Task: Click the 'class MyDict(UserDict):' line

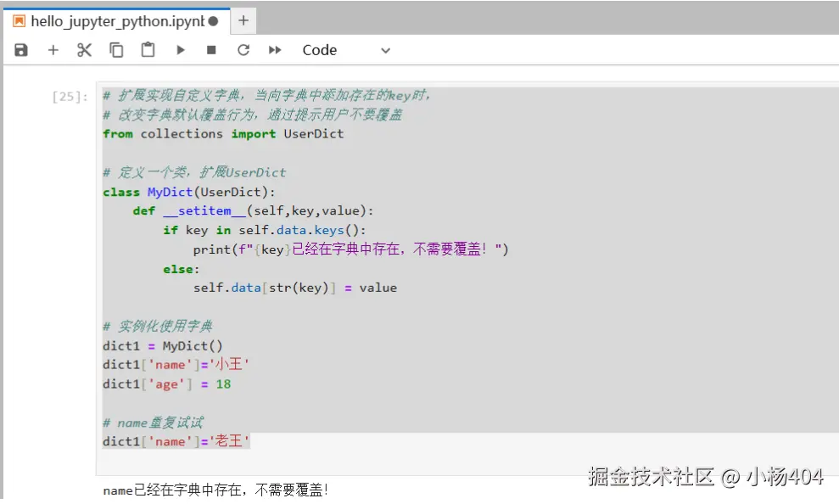Action: (189, 192)
